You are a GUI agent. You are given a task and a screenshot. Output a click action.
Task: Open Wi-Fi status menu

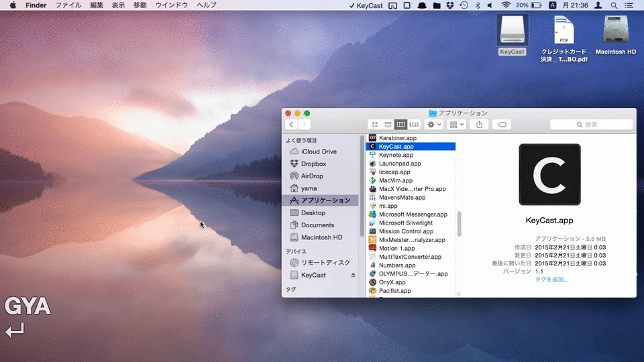506,5
